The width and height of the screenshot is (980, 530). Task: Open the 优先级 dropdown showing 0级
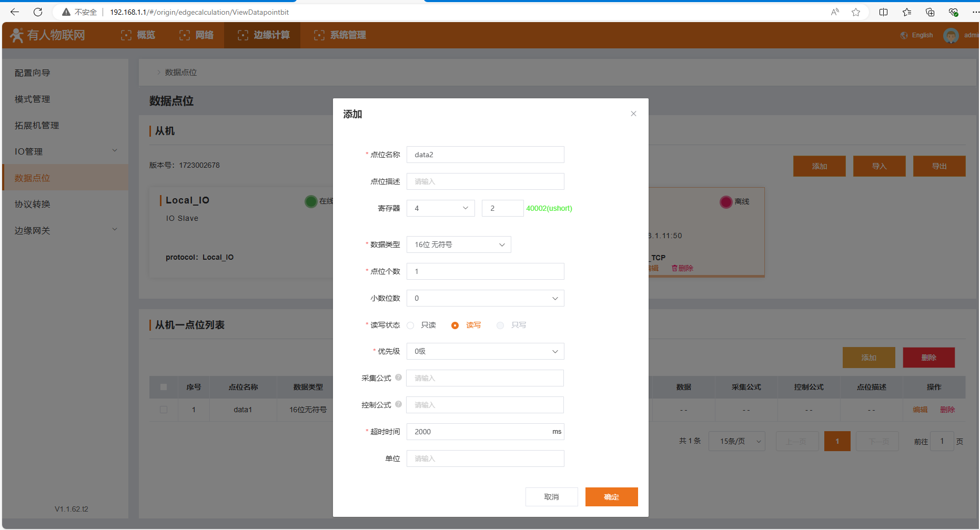[484, 351]
